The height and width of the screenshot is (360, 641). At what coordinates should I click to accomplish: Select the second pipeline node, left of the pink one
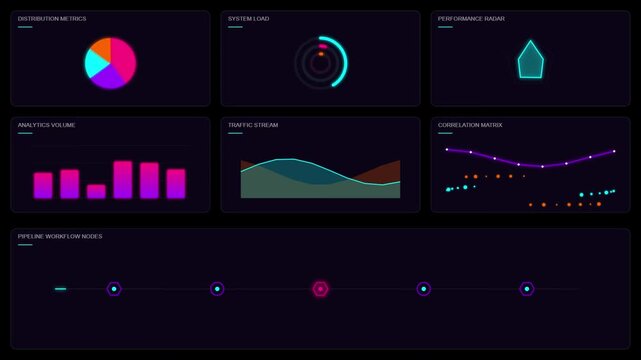[217, 289]
